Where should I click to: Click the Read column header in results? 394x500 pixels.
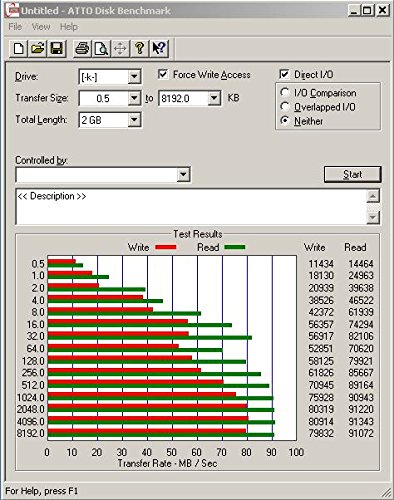click(355, 247)
